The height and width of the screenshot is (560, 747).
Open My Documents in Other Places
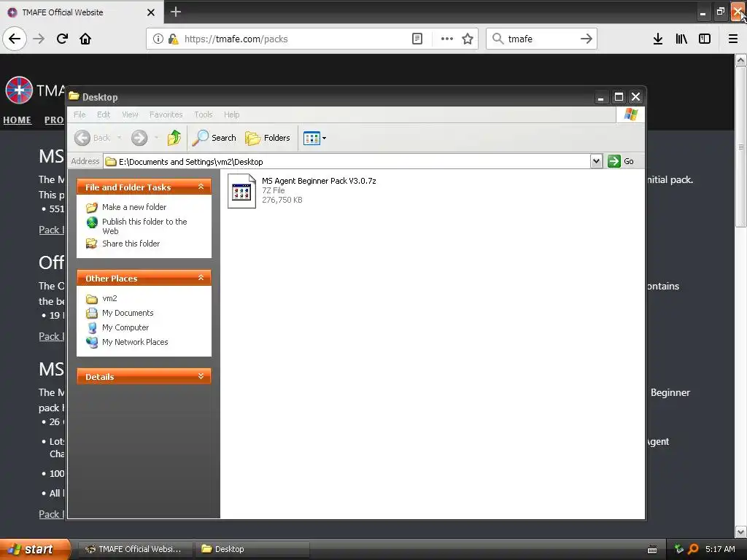point(120,313)
